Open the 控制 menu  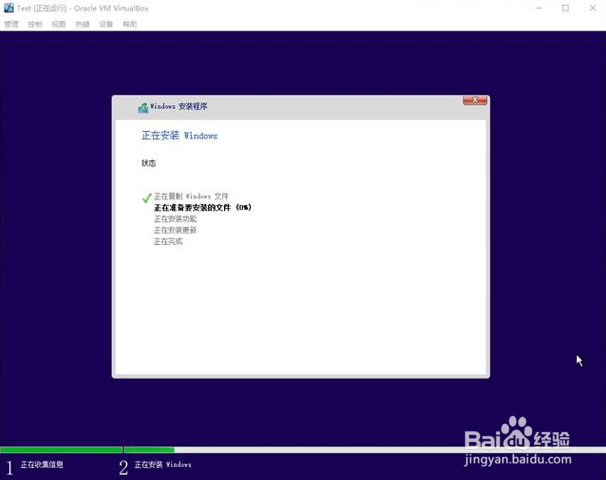tap(35, 24)
